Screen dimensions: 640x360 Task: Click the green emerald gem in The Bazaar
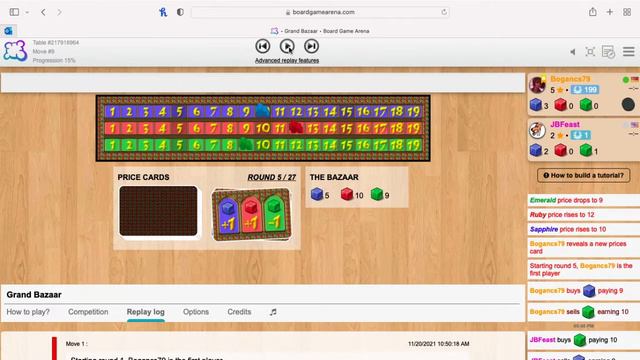(x=377, y=194)
